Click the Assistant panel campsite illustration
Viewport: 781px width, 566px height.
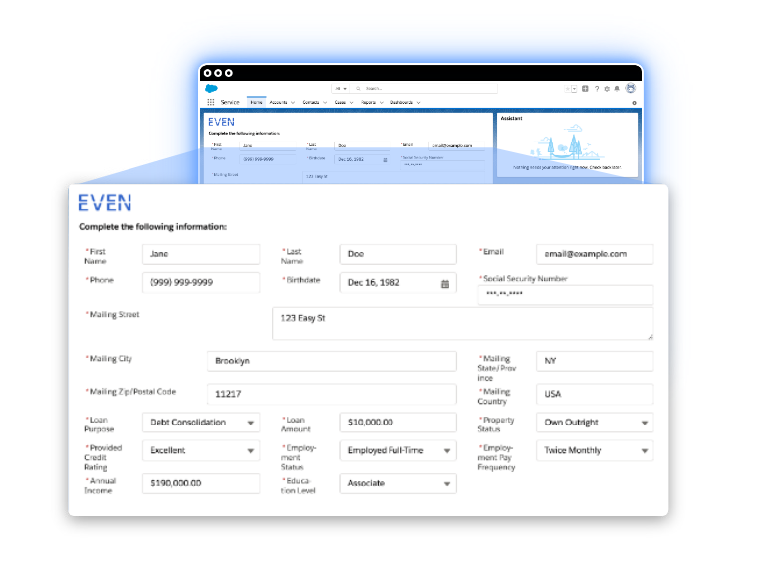click(567, 142)
